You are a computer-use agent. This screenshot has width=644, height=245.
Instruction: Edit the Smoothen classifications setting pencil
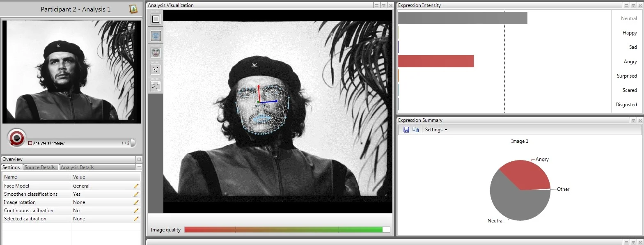click(136, 194)
